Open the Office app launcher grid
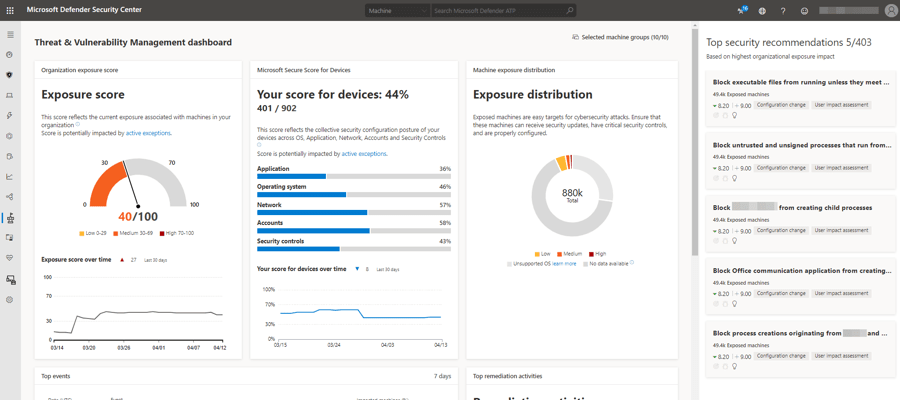Viewport: 900px width, 400px height. click(x=10, y=10)
